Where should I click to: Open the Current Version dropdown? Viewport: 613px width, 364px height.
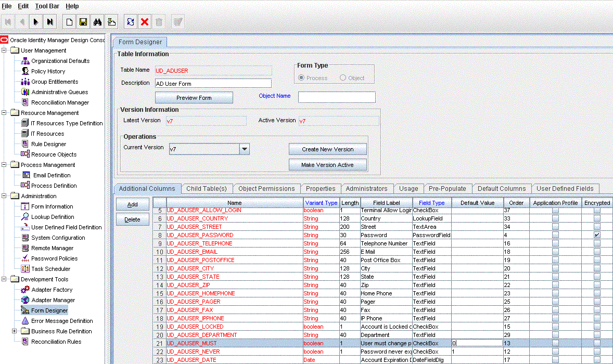[245, 149]
